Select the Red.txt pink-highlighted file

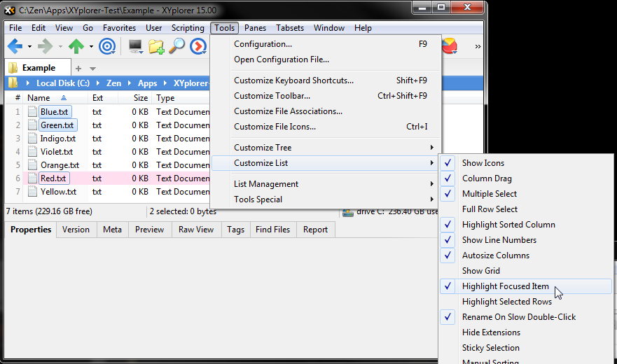[x=53, y=178]
